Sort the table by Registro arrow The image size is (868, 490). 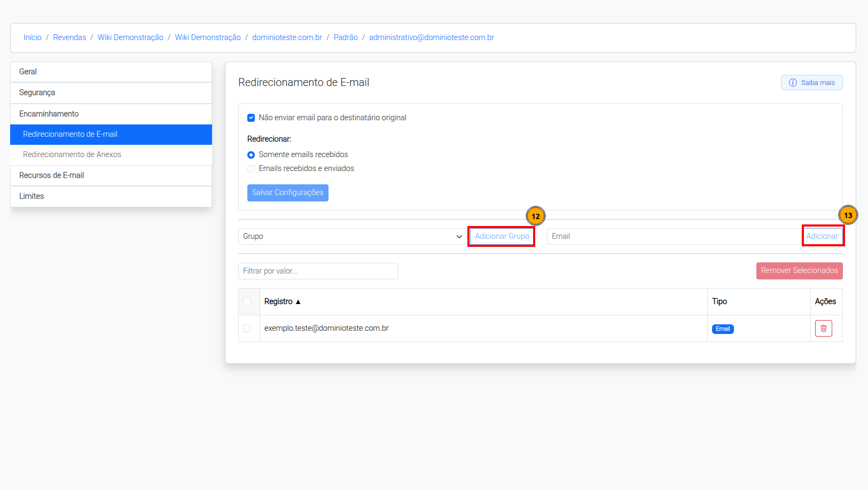(298, 302)
